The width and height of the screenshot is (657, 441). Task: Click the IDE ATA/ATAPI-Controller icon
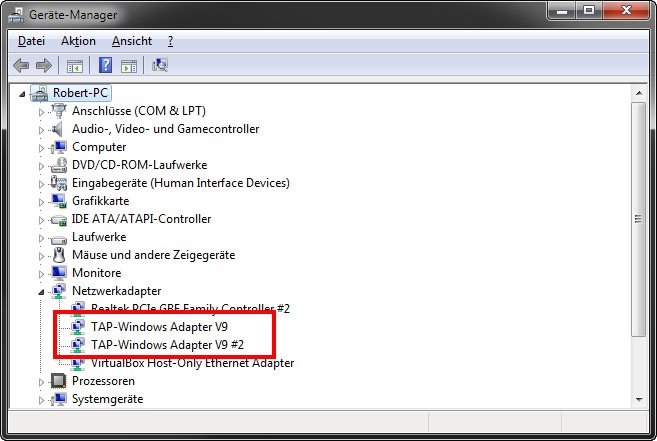pos(59,220)
